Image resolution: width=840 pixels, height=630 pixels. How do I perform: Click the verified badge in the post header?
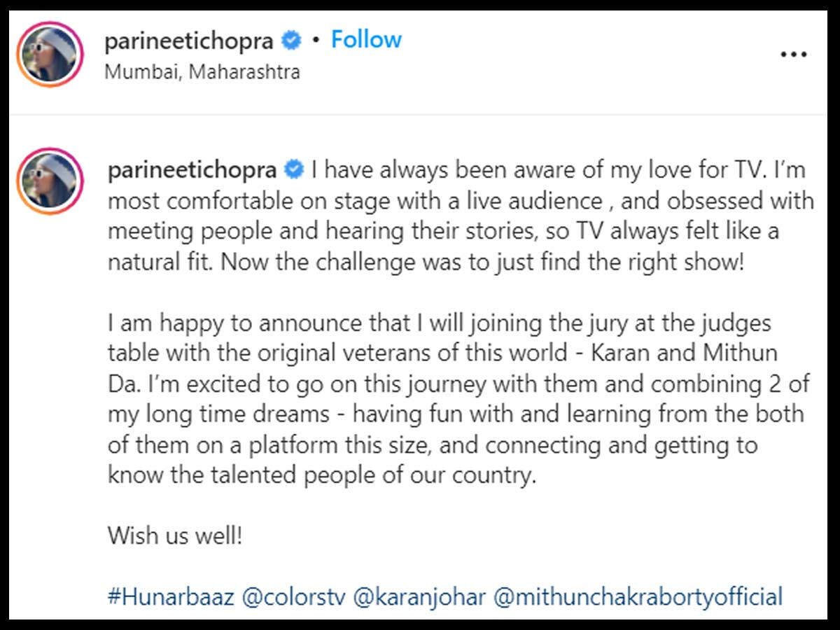pyautogui.click(x=291, y=41)
